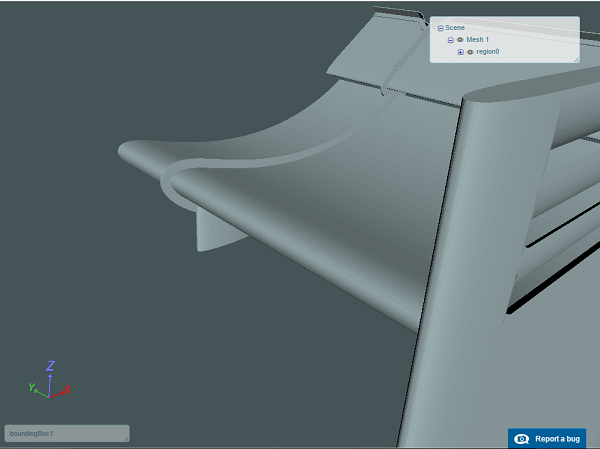The height and width of the screenshot is (449, 600).
Task: Select the Scene label in tree
Action: coord(455,28)
